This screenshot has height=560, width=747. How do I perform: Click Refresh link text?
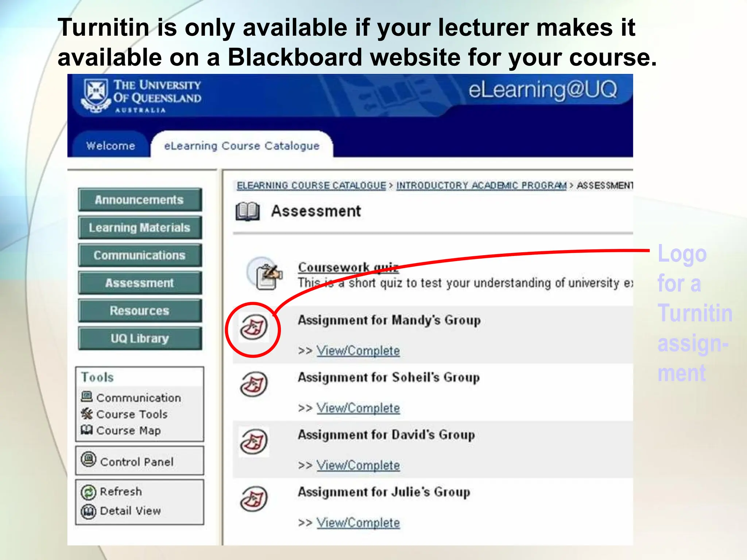coord(121,491)
